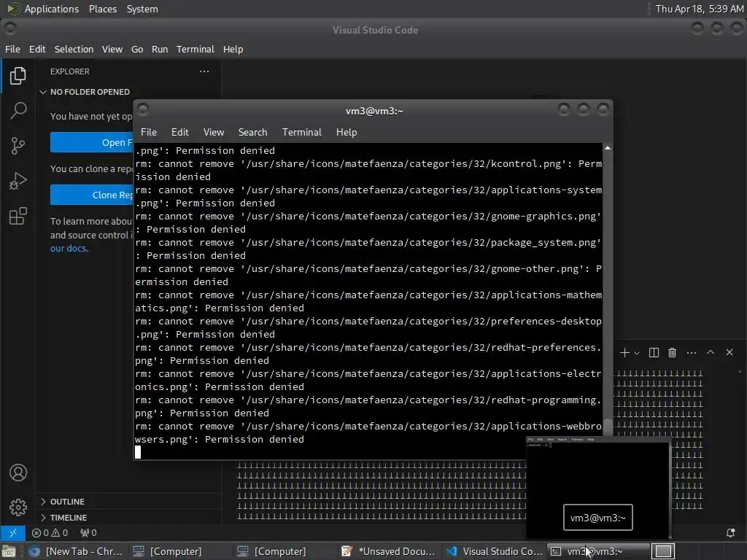Viewport: 747px width, 560px height.
Task: Maximize panel with the up chevron
Action: click(x=711, y=352)
